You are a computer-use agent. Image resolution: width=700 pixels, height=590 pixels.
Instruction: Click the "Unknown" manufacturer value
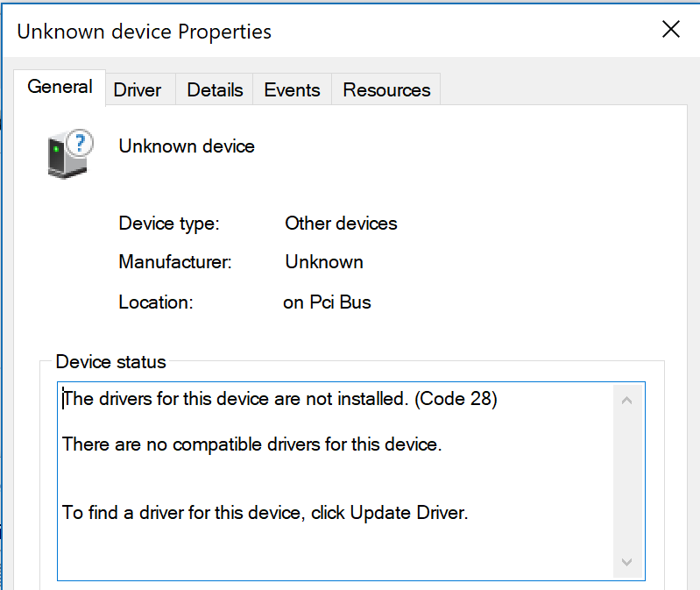324,262
